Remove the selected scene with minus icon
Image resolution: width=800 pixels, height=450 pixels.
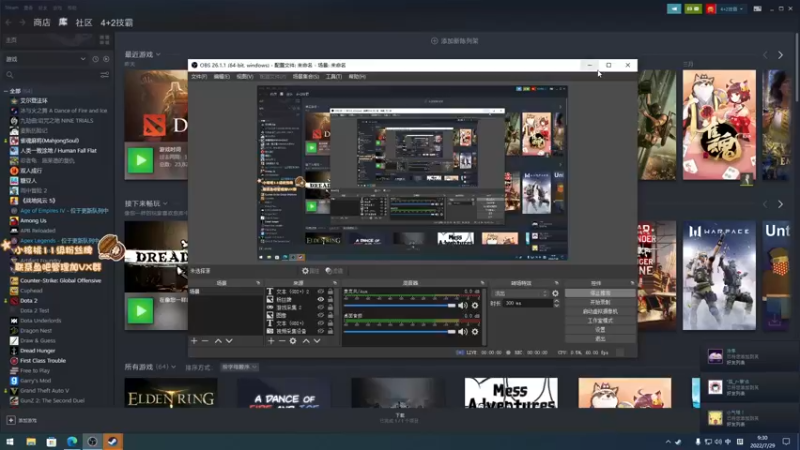point(205,341)
